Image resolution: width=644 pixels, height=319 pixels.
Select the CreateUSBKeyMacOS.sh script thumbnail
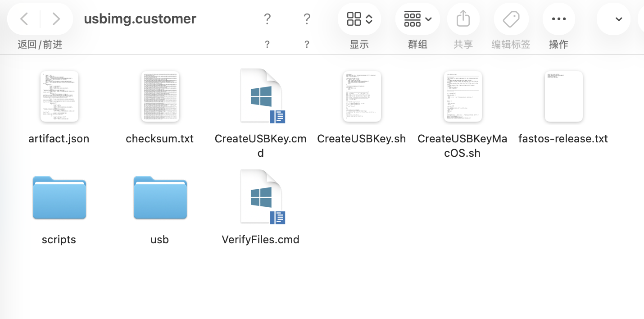(463, 96)
